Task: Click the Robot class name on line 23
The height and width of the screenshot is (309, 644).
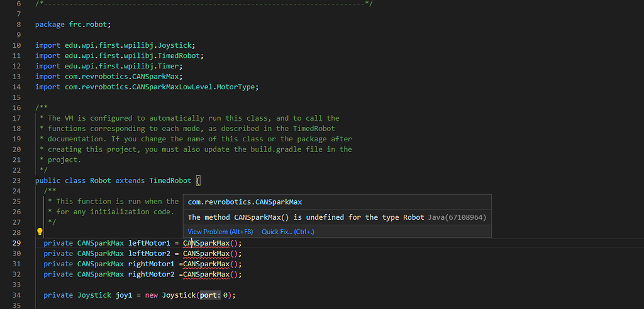Action: [101, 181]
